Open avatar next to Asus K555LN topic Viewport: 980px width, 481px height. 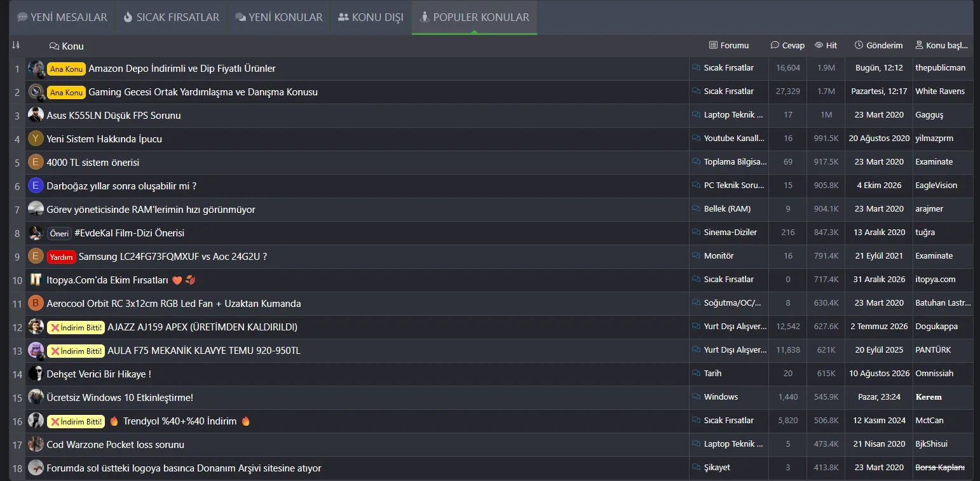[x=36, y=115]
